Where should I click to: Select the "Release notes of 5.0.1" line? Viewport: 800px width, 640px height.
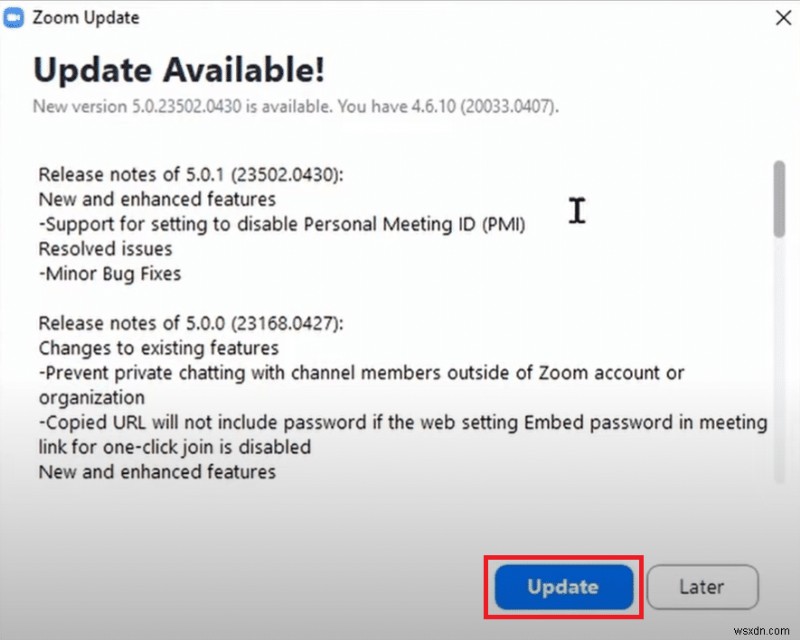190,174
